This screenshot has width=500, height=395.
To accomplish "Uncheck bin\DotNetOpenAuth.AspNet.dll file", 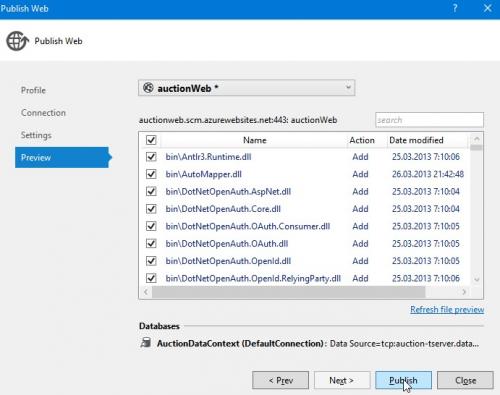I will pyautogui.click(x=151, y=191).
